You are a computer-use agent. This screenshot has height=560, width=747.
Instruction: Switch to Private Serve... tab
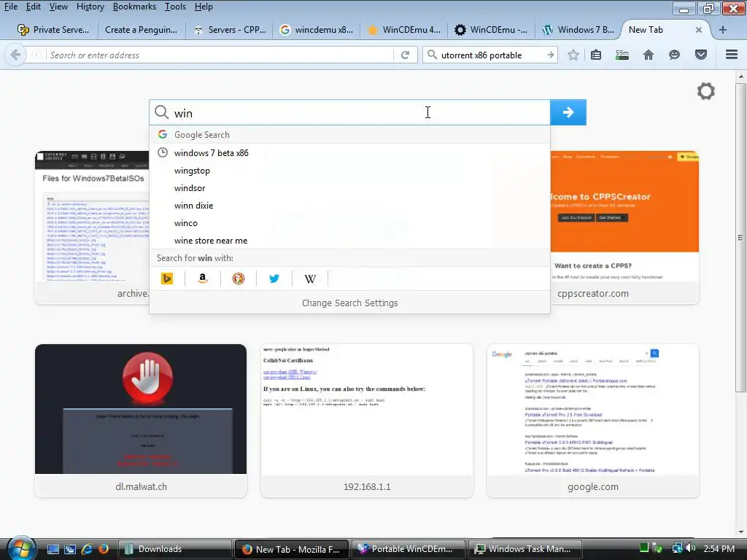(x=53, y=29)
